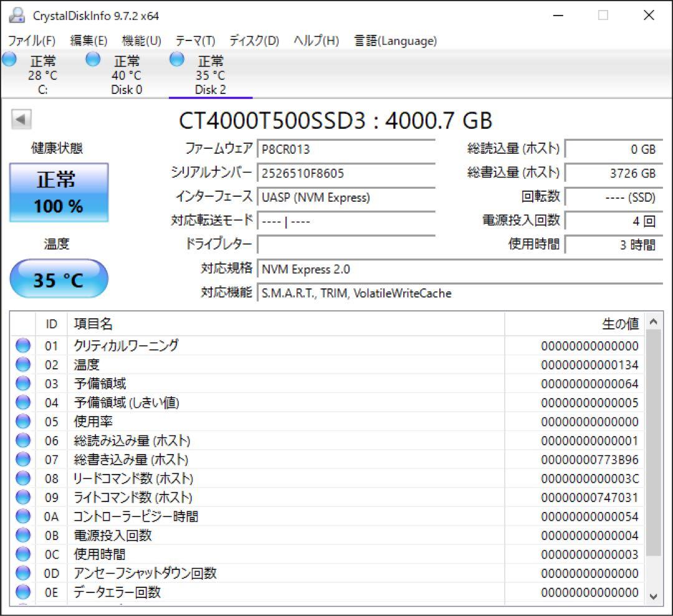Open the テーマ menu
This screenshot has width=673, height=616.
tap(195, 41)
